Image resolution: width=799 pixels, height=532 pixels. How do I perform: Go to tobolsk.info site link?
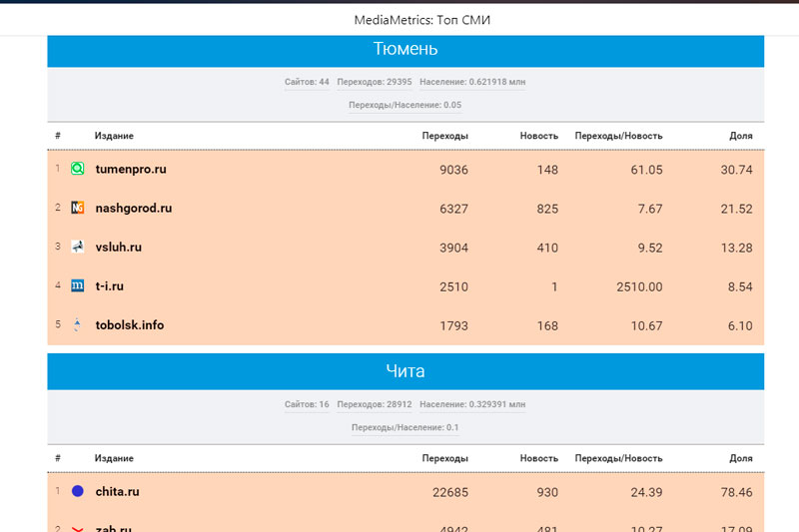(130, 324)
